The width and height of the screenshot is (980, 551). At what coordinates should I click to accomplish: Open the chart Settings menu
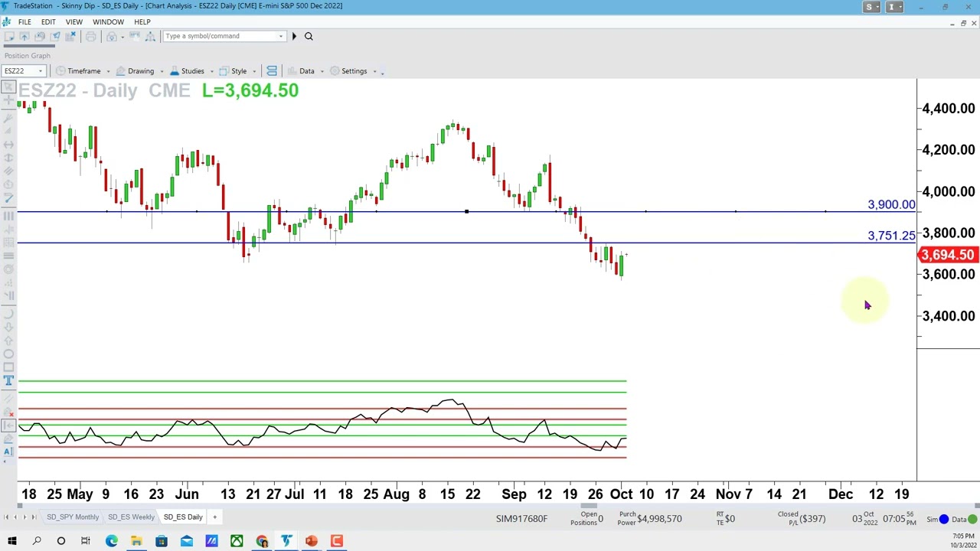348,71
